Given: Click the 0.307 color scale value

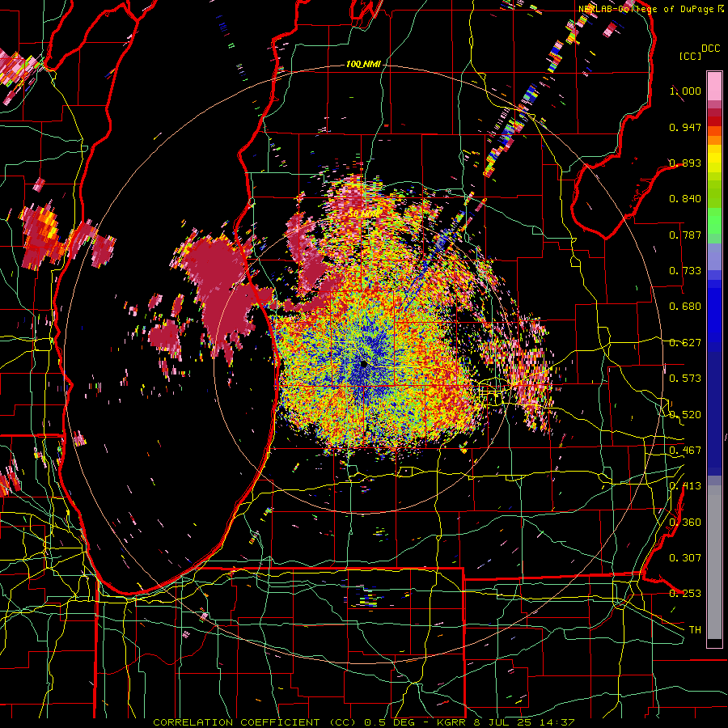Looking at the screenshot, I should [x=685, y=557].
